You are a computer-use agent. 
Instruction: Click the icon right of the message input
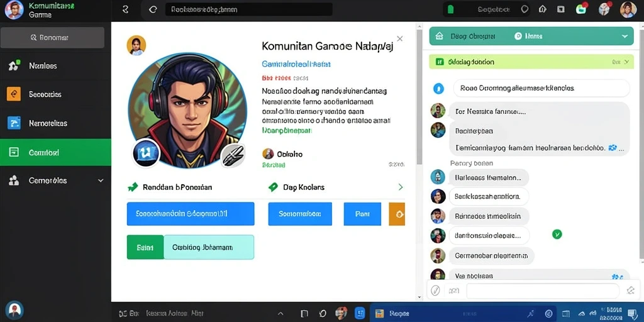click(x=630, y=291)
